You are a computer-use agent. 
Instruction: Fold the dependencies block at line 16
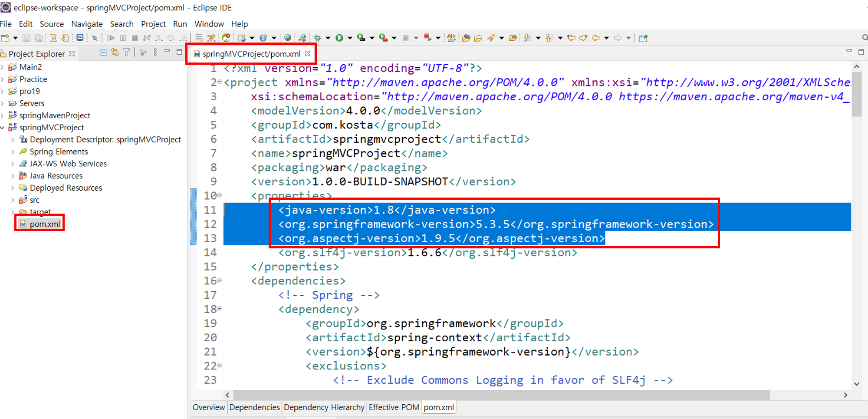(x=220, y=280)
